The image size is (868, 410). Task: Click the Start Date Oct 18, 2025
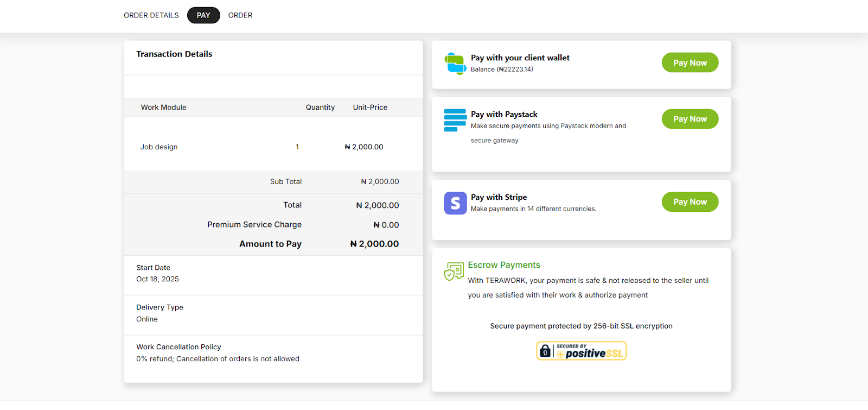[157, 279]
